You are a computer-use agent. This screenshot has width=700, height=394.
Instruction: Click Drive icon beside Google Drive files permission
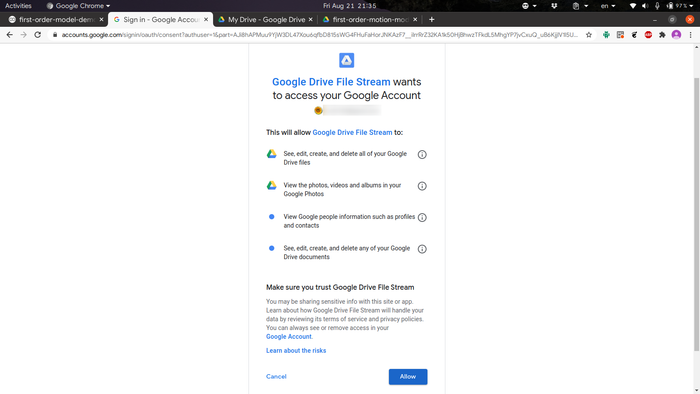click(271, 154)
